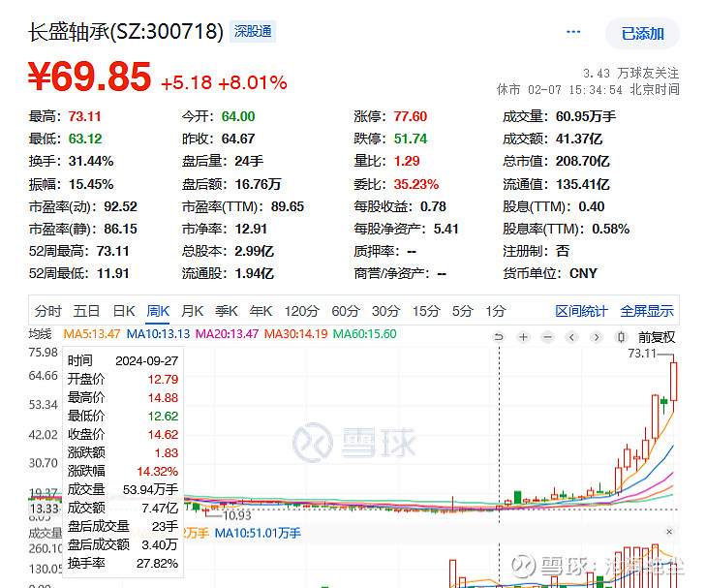Image resolution: width=706 pixels, height=588 pixels.
Task: Click the MA60:15.60 indicator
Action: click(x=364, y=334)
